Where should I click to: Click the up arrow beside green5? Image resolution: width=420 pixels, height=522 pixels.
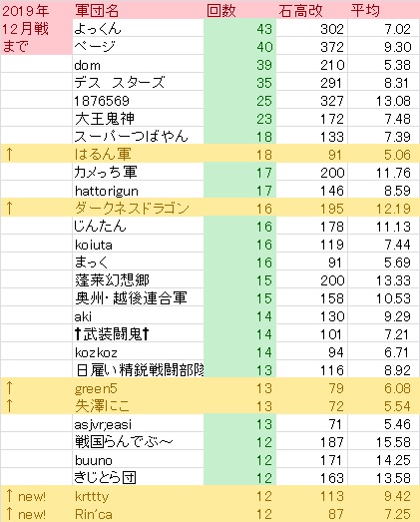[x=9, y=388]
